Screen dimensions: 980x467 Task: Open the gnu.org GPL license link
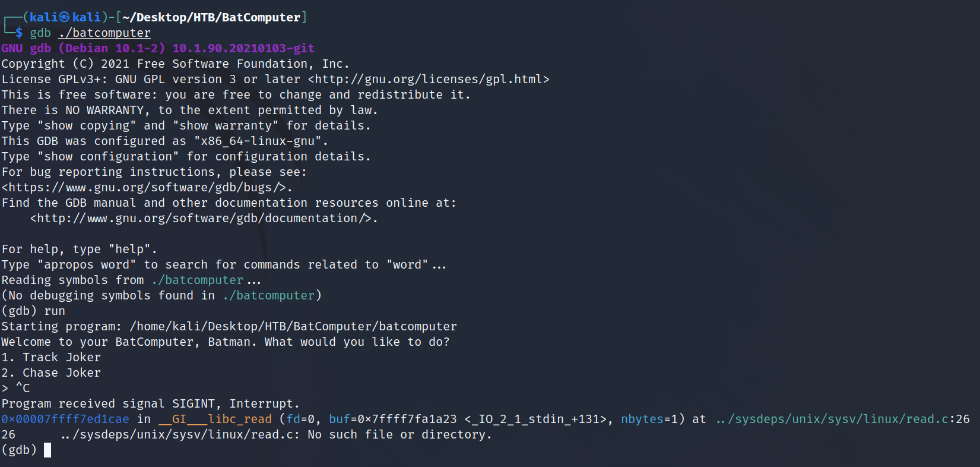pos(429,79)
